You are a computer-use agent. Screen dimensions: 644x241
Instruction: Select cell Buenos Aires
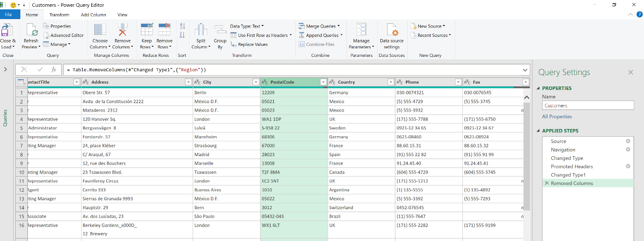pos(227,190)
